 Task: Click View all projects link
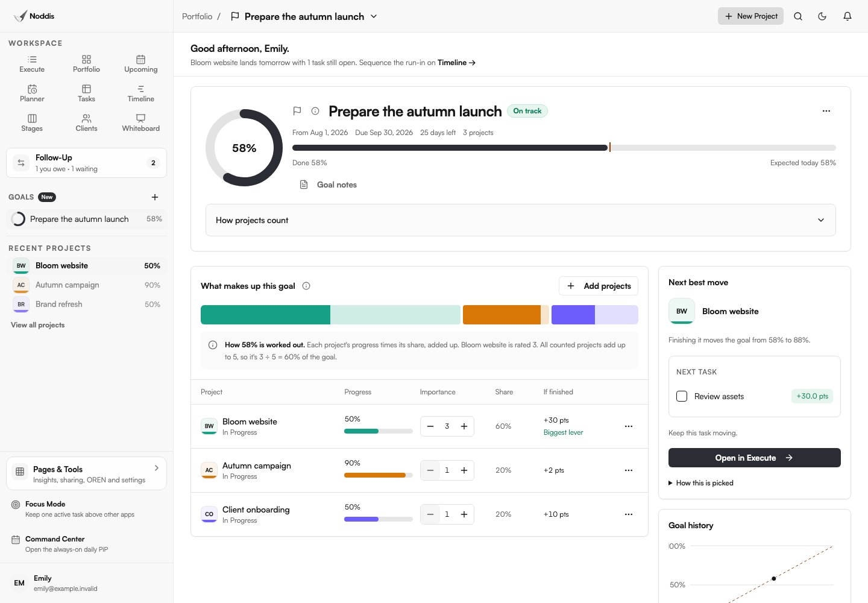click(x=37, y=325)
